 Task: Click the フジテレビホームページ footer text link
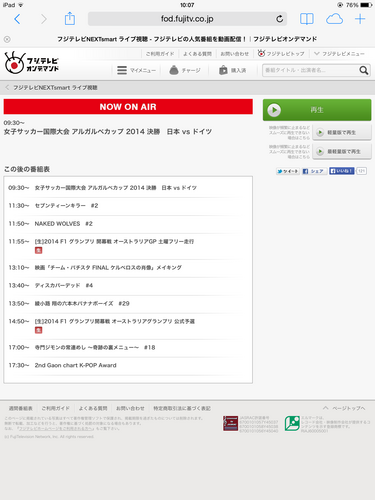tap(56, 429)
